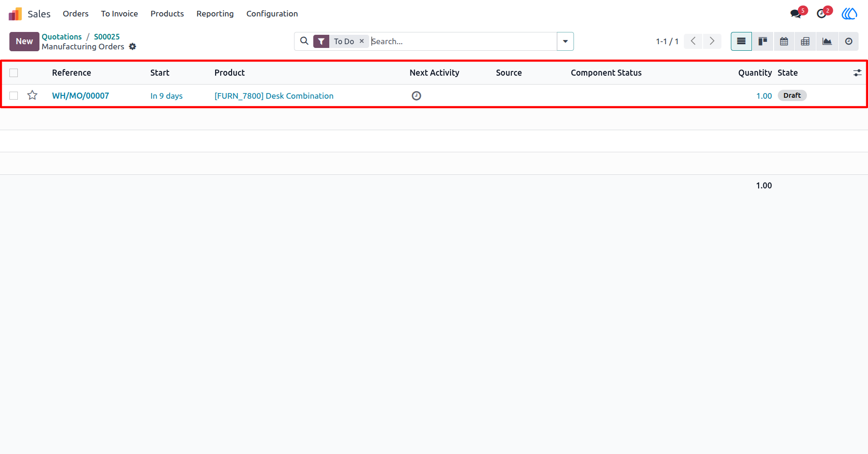The image size is (868, 454).
Task: Remove the To Do filter
Action: coord(362,41)
